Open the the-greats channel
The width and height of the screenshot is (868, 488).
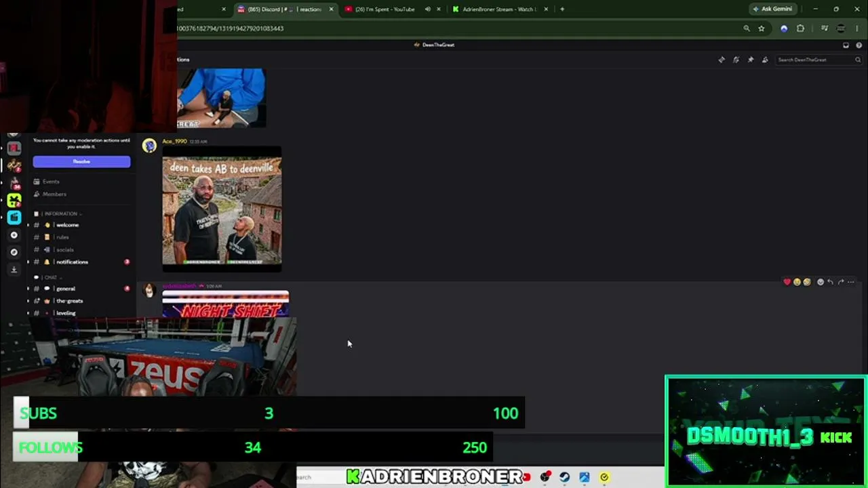(x=69, y=301)
